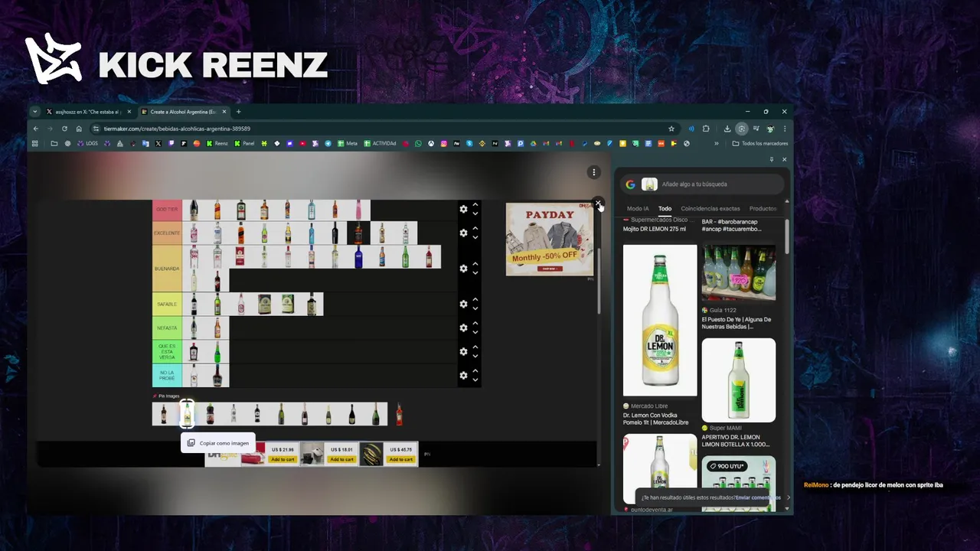Click the blue Skyy bottle in BUENARDA
The image size is (980, 551).
pyautogui.click(x=358, y=256)
